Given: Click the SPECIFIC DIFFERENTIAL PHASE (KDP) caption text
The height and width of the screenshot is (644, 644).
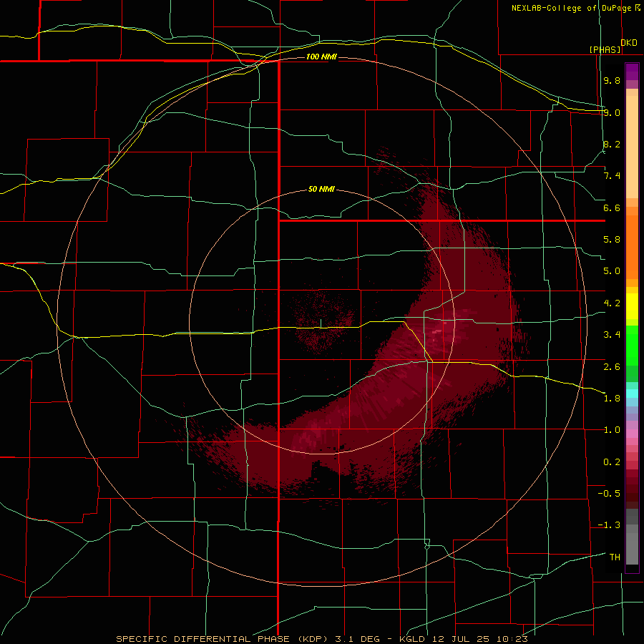Looking at the screenshot, I should (223, 639).
